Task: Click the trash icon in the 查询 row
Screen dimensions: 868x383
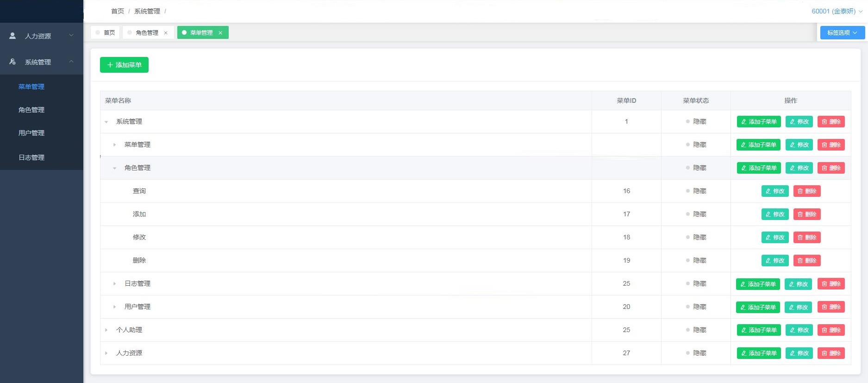Action: point(800,191)
